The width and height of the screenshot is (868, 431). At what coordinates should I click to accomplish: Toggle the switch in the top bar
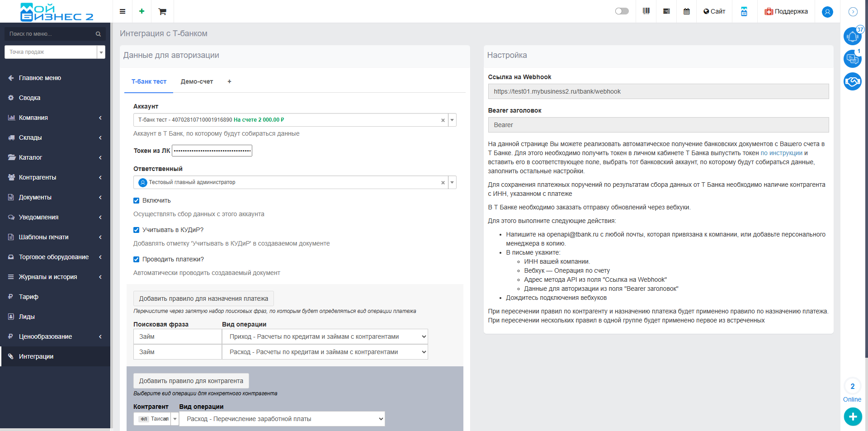coord(622,11)
